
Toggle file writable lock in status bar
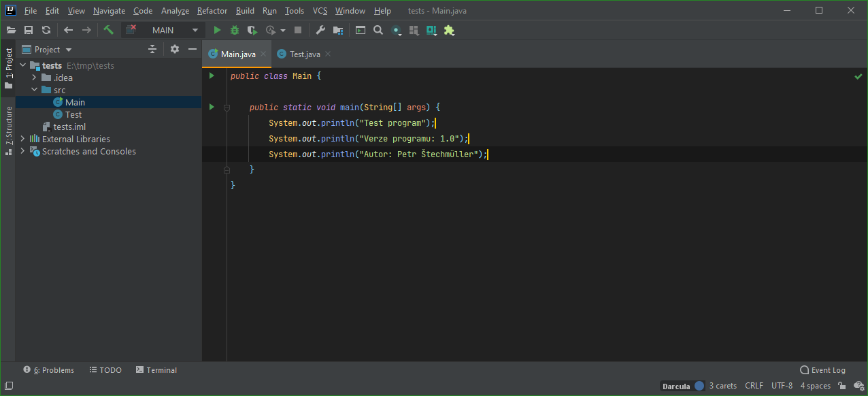click(x=841, y=385)
